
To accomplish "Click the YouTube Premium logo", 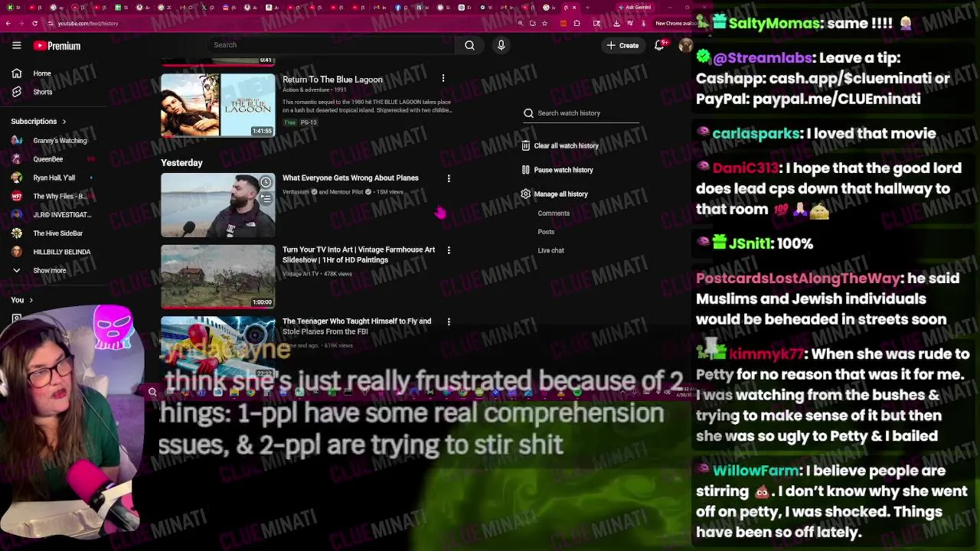I will (57, 46).
